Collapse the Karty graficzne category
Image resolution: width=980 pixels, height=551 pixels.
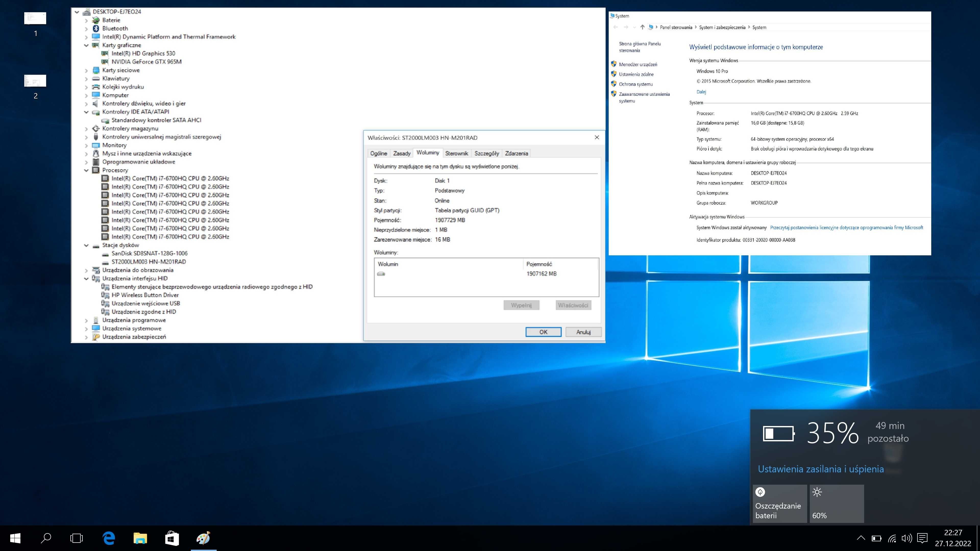86,45
